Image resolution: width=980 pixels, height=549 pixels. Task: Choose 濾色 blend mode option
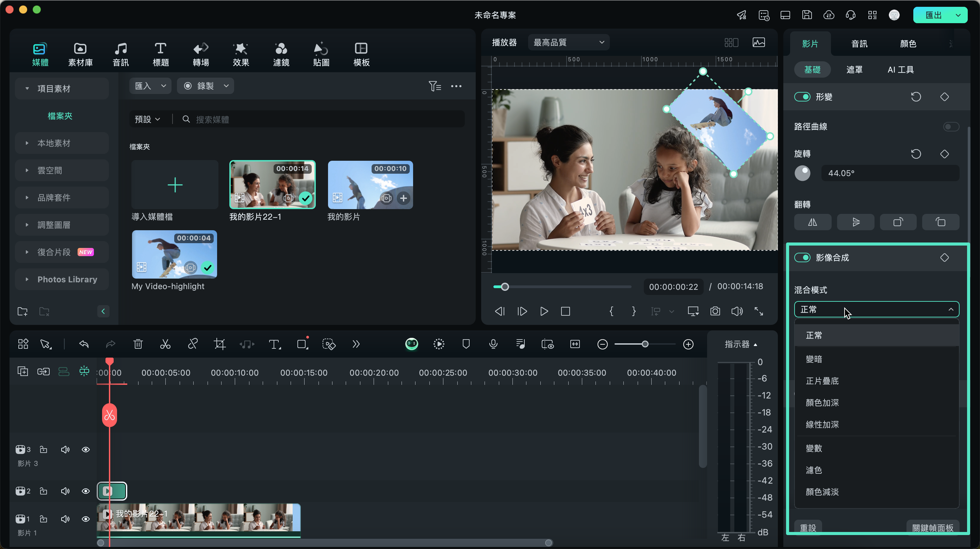tap(877, 470)
